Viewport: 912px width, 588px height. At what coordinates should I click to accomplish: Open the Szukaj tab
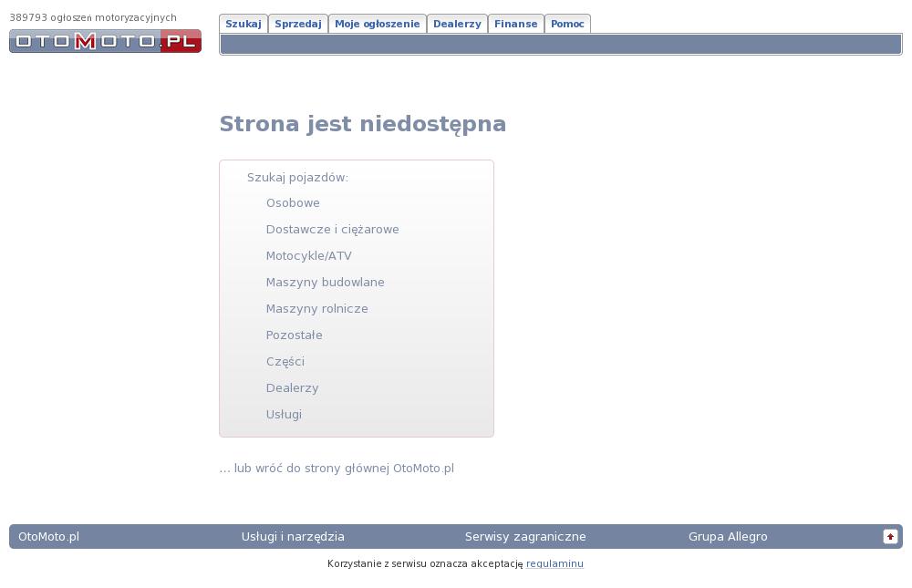click(x=243, y=24)
